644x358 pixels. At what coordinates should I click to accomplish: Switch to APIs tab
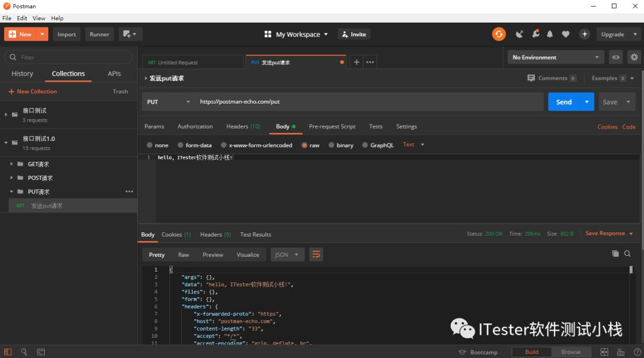tap(114, 74)
